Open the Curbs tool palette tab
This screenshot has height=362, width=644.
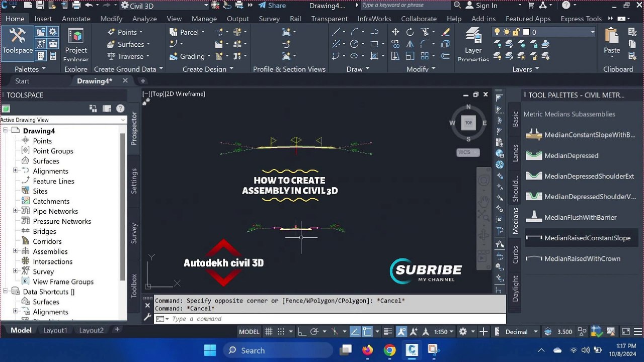(x=515, y=254)
